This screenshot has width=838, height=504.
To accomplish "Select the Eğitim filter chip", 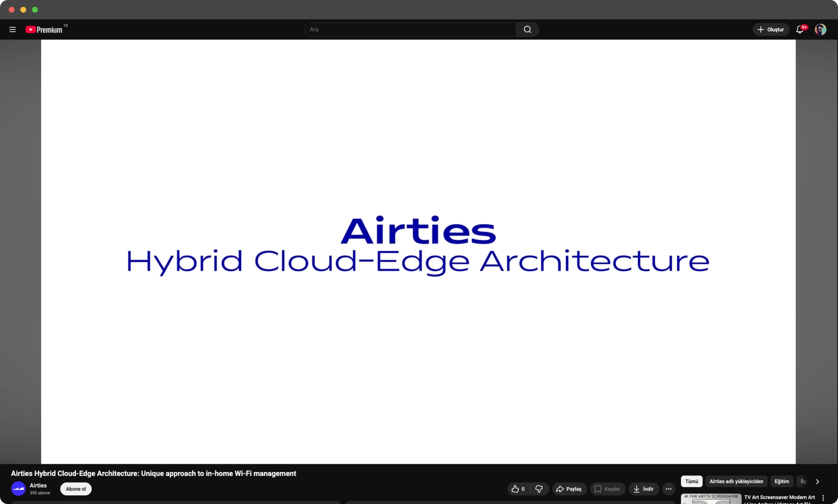I will pos(782,481).
